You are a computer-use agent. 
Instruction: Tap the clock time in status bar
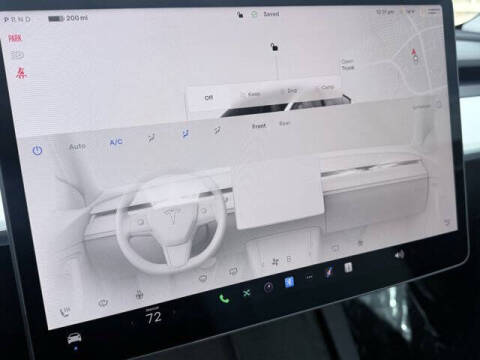click(385, 12)
